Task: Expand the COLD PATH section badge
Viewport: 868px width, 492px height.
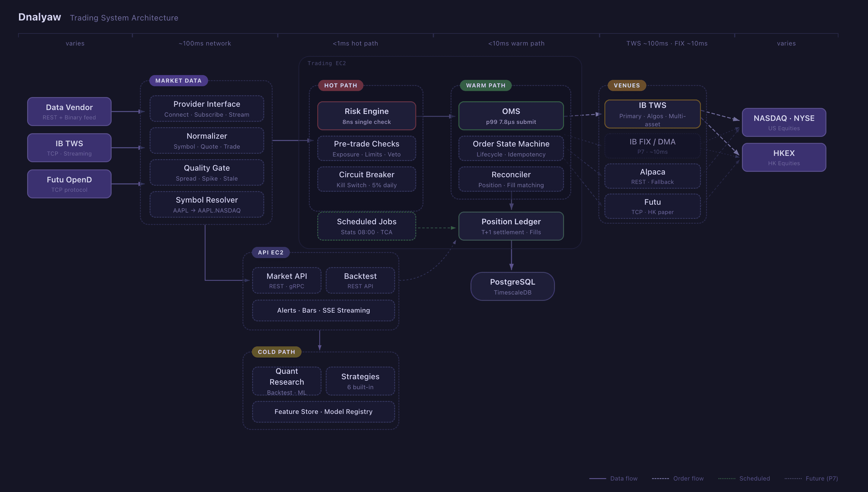Action: [276, 352]
